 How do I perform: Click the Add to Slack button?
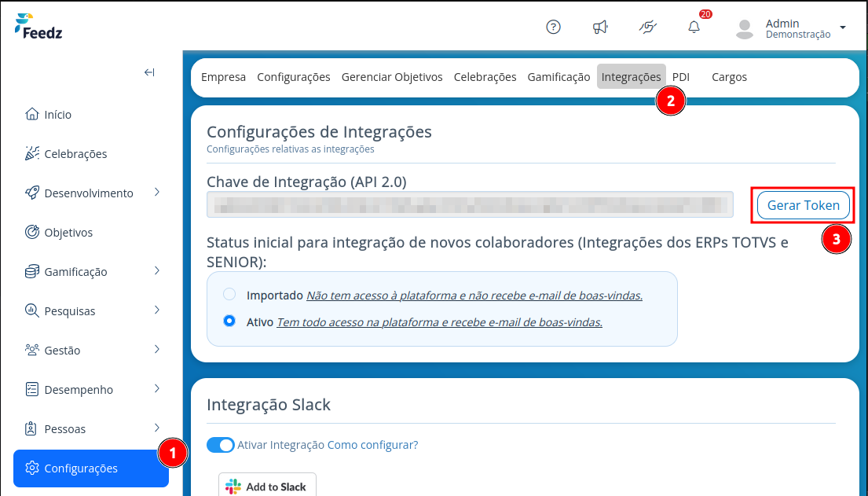pyautogui.click(x=267, y=486)
